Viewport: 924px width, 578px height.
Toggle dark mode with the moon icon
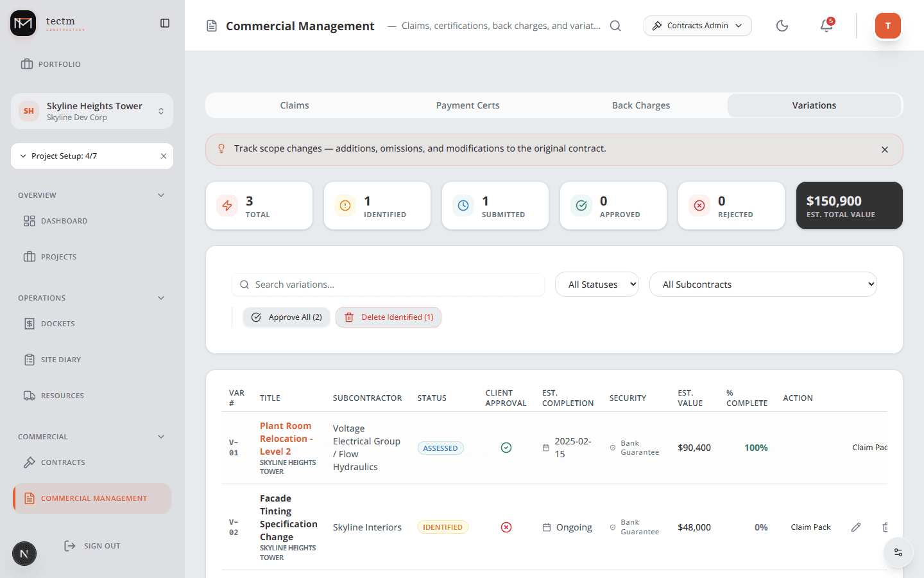pos(782,26)
